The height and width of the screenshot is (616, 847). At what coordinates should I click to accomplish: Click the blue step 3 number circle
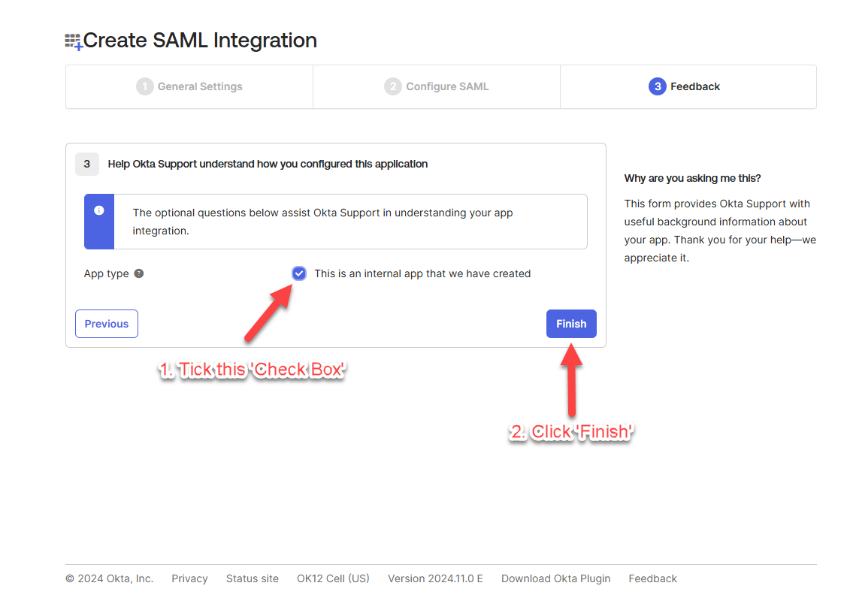[x=658, y=86]
